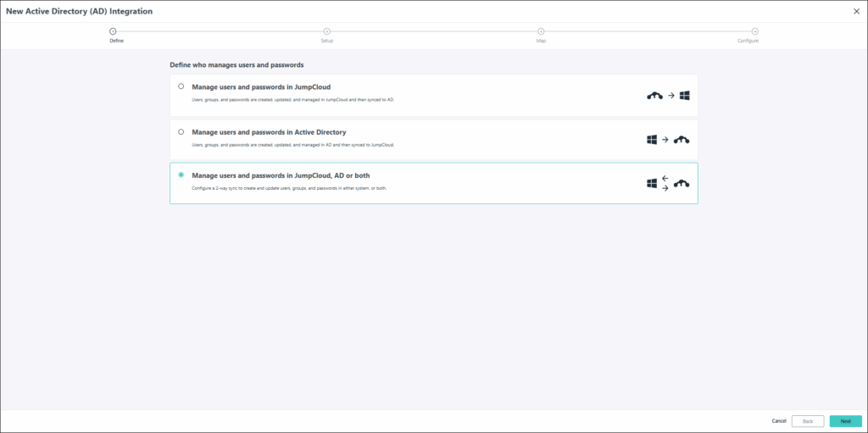Select Manage users and passwords in JumpCloud radio
868x433 pixels.
pos(181,86)
